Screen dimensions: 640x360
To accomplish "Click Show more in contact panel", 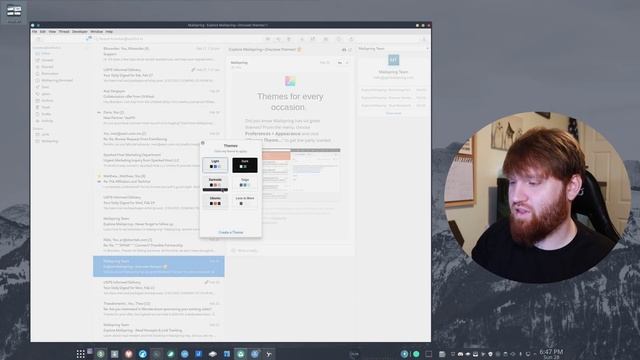I will coord(393,113).
